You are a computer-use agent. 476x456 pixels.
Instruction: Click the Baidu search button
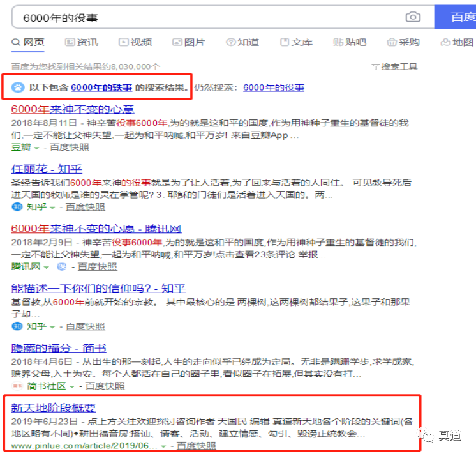tap(455, 17)
